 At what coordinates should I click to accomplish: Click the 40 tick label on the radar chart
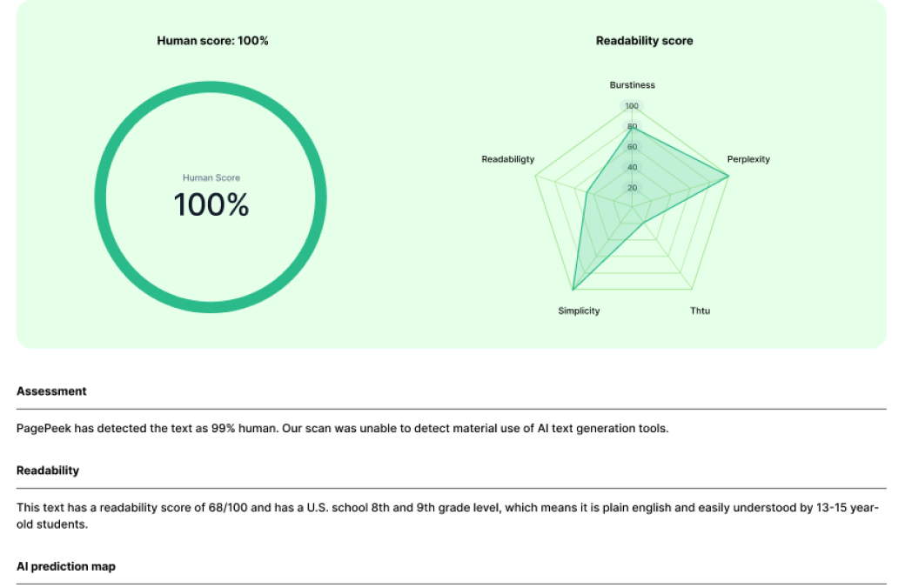pyautogui.click(x=632, y=167)
